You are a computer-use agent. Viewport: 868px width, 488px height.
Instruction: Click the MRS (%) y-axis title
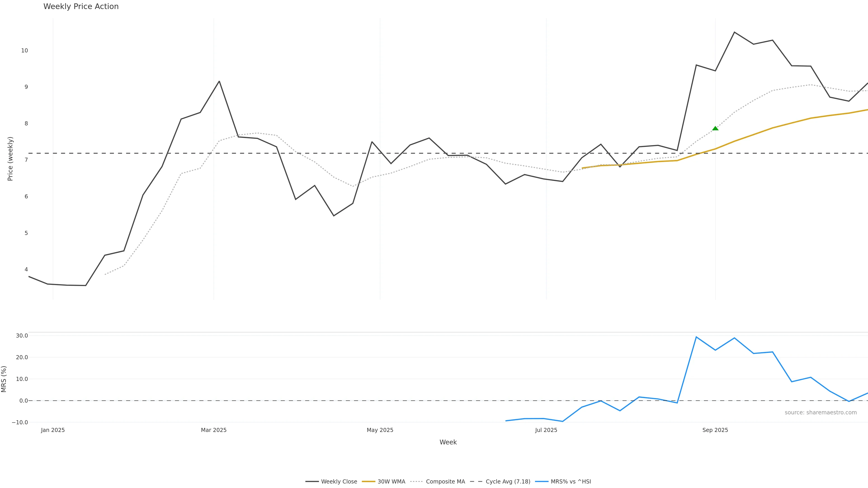pos(4,379)
